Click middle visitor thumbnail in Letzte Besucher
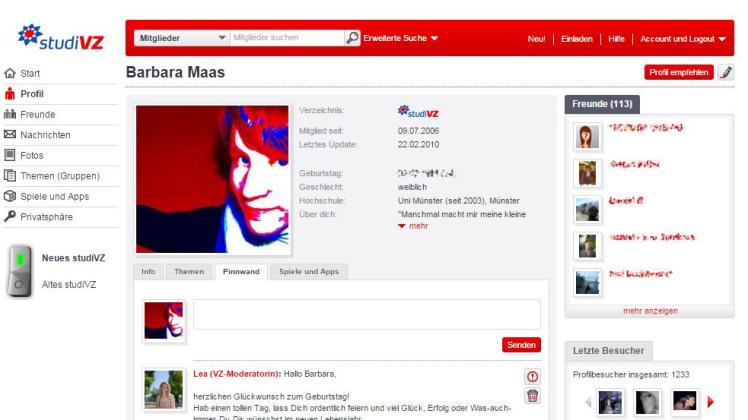The image size is (748, 420). 647,402
